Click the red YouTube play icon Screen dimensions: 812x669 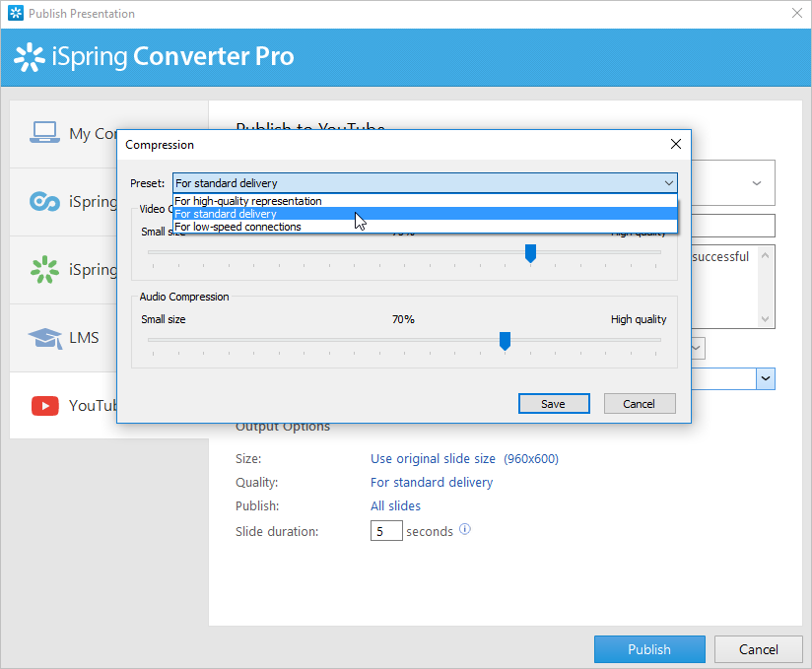point(45,406)
